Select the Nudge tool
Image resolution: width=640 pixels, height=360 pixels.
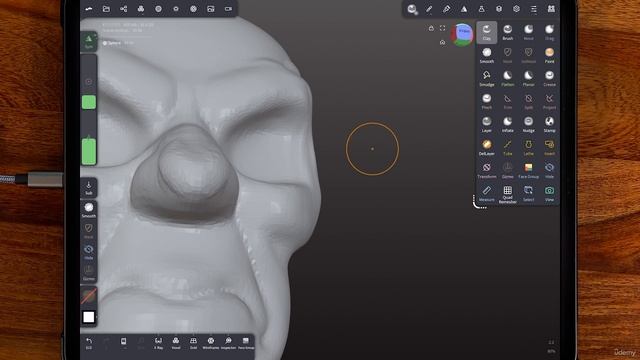pyautogui.click(x=529, y=124)
